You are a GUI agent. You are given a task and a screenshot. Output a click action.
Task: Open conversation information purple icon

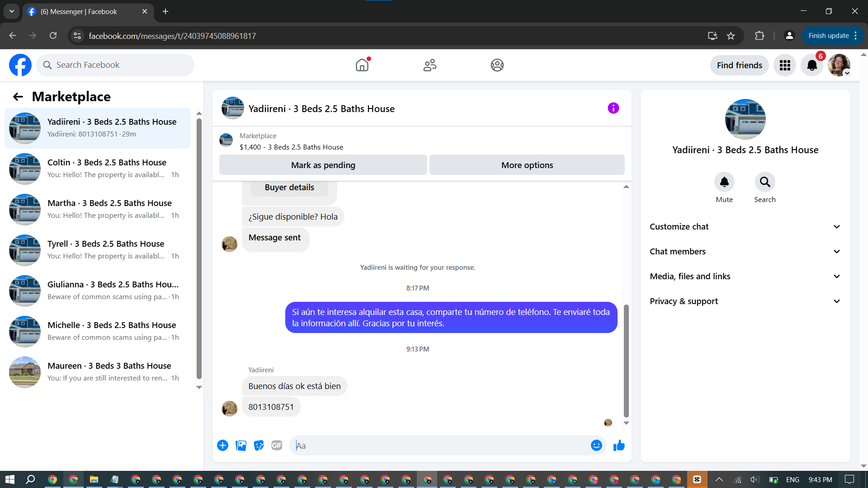[x=613, y=108]
